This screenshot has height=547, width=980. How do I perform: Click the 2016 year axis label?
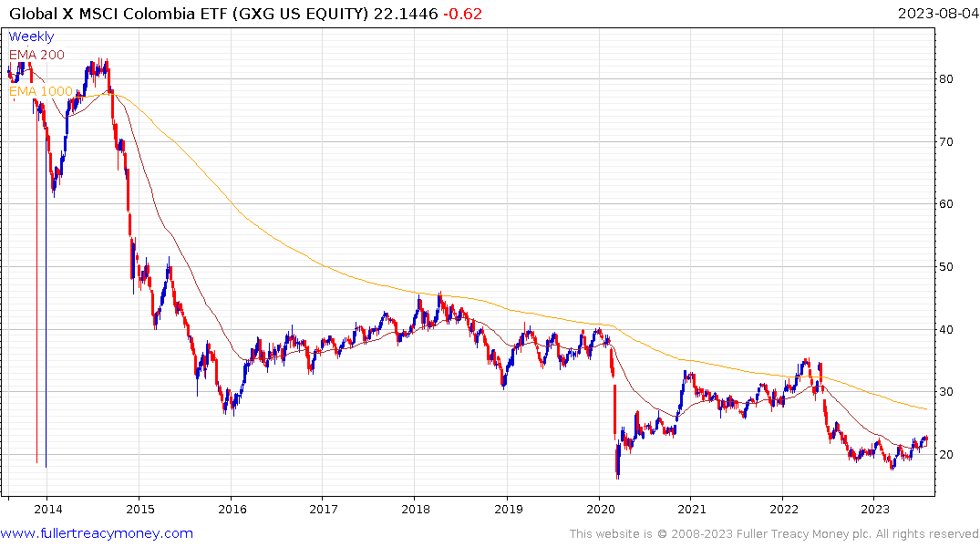pos(232,509)
